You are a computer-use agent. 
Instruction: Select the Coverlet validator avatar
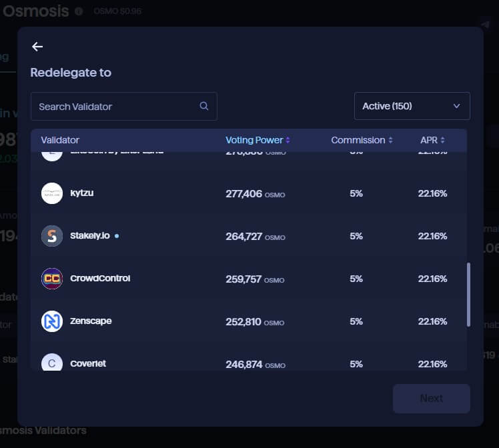52,362
